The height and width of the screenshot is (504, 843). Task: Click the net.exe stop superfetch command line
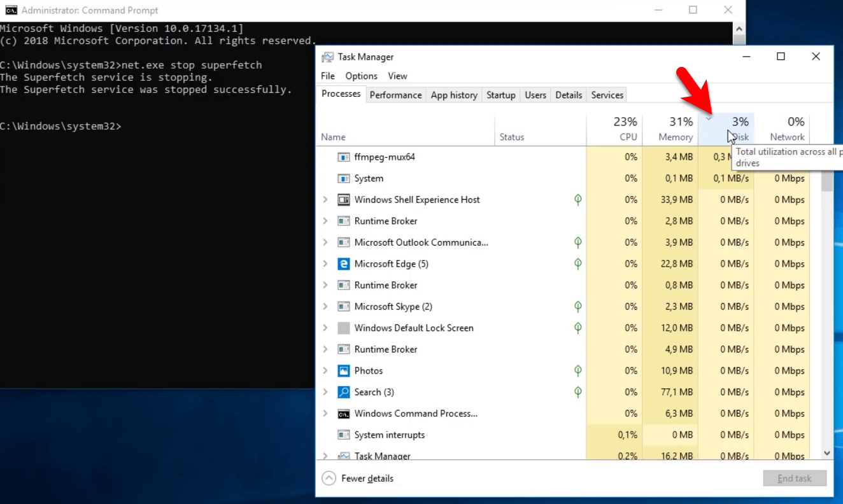coord(131,65)
